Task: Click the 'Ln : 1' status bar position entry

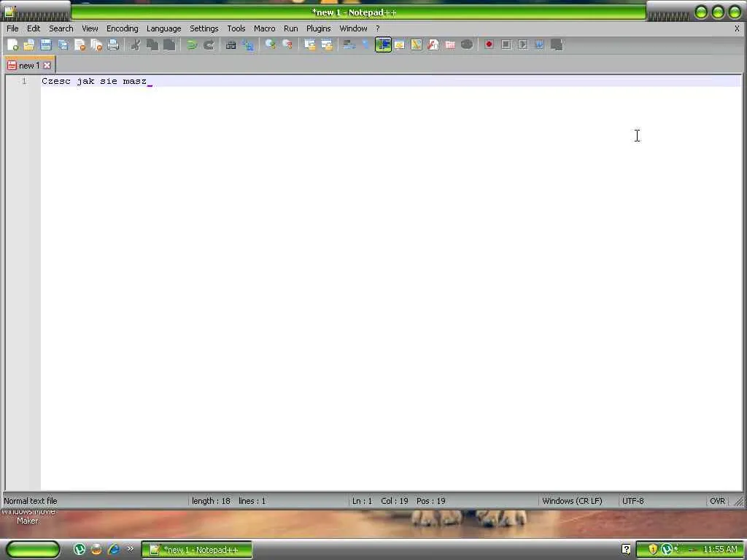Action: tap(362, 501)
